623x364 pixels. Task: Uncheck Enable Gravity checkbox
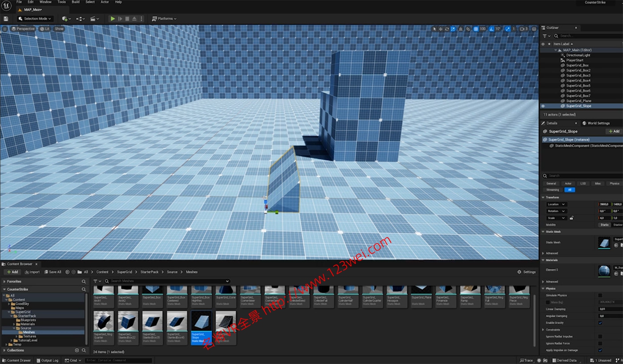point(600,323)
